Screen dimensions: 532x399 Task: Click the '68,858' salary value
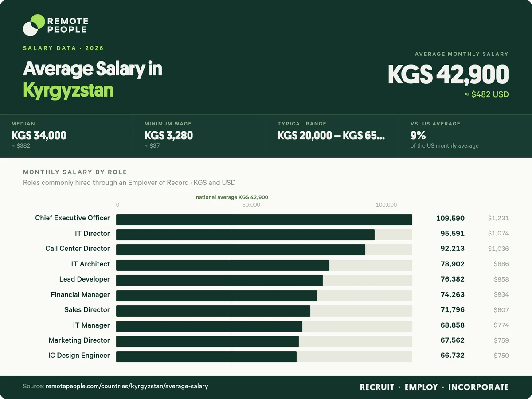click(x=452, y=325)
